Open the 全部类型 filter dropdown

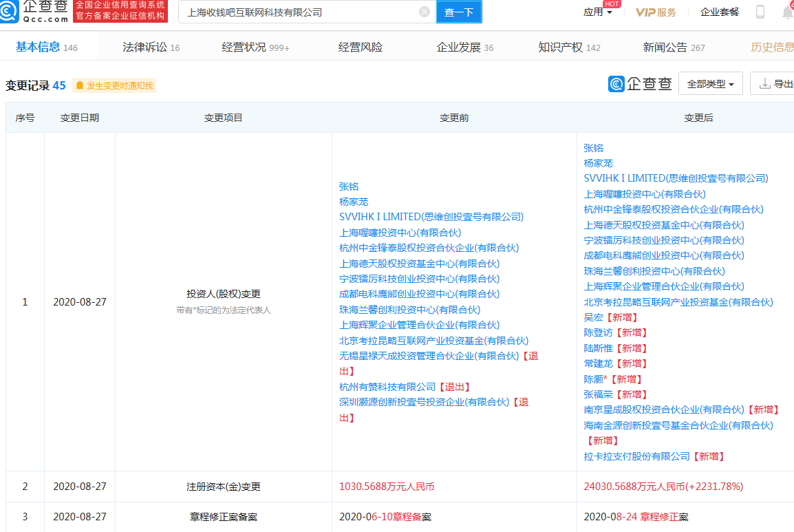[x=709, y=83]
